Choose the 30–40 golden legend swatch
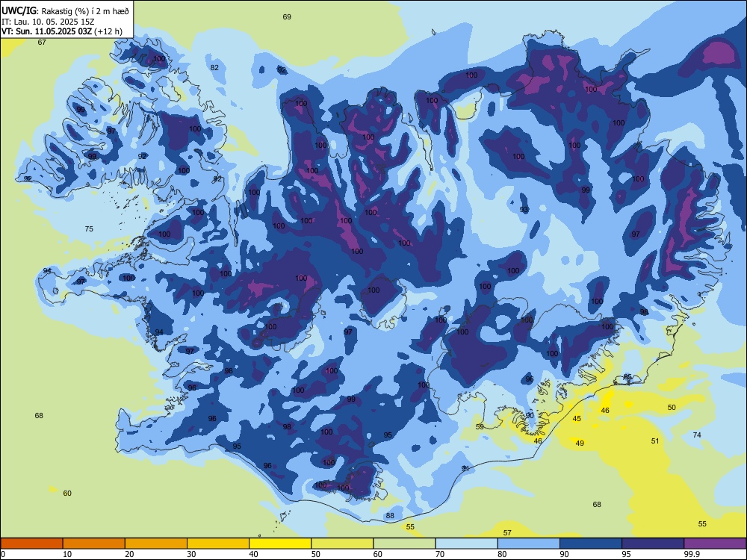This screenshot has height=560, width=747. (218, 544)
